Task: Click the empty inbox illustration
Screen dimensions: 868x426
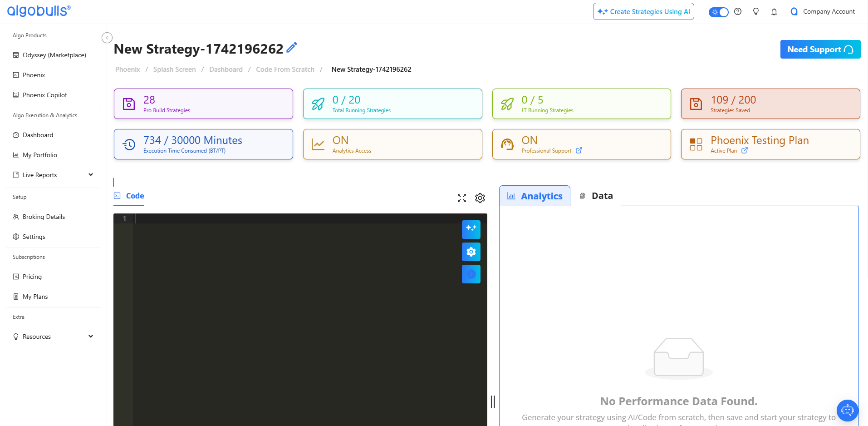Action: tap(679, 358)
